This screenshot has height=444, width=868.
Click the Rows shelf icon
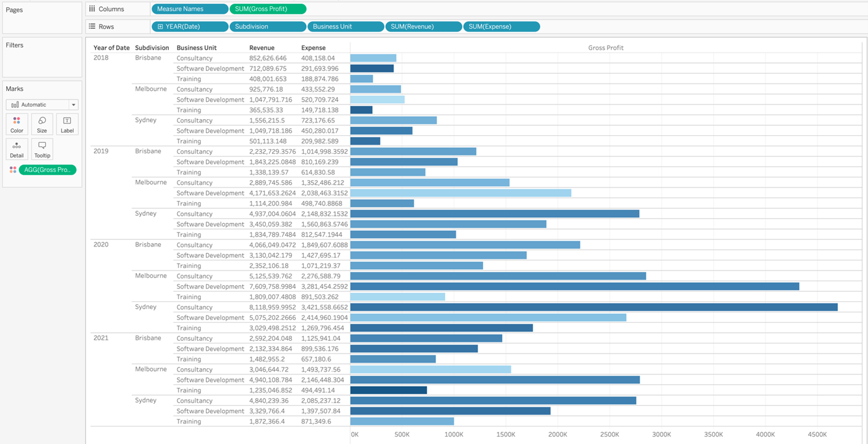(x=92, y=26)
